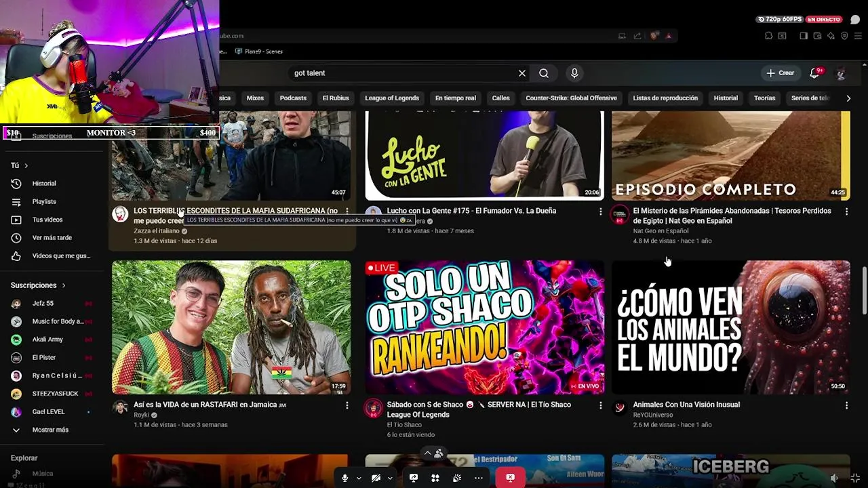Open the browser extensions puzzle icon
The height and width of the screenshot is (488, 868).
(x=768, y=36)
